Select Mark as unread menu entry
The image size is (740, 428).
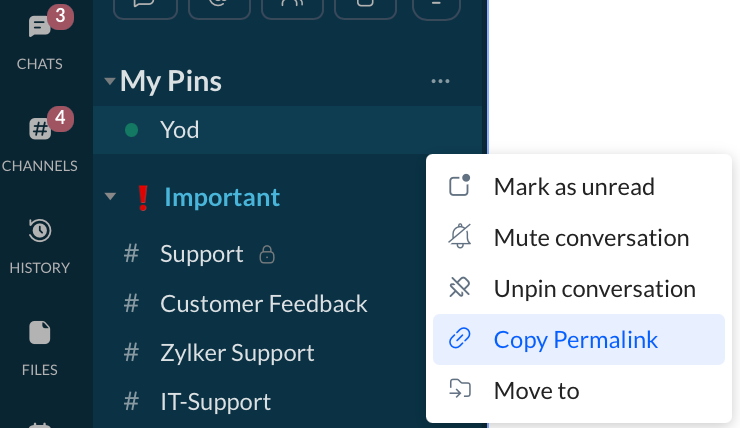coord(579,186)
